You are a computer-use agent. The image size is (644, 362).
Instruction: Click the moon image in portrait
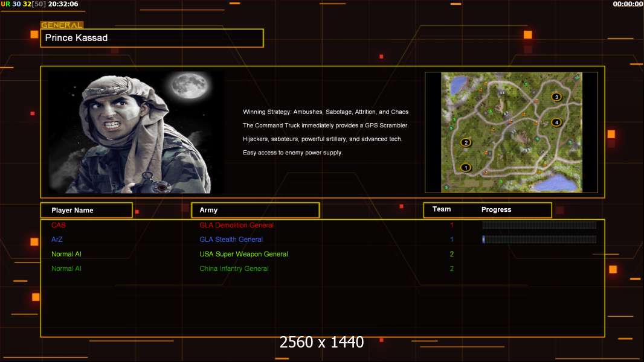click(x=190, y=86)
